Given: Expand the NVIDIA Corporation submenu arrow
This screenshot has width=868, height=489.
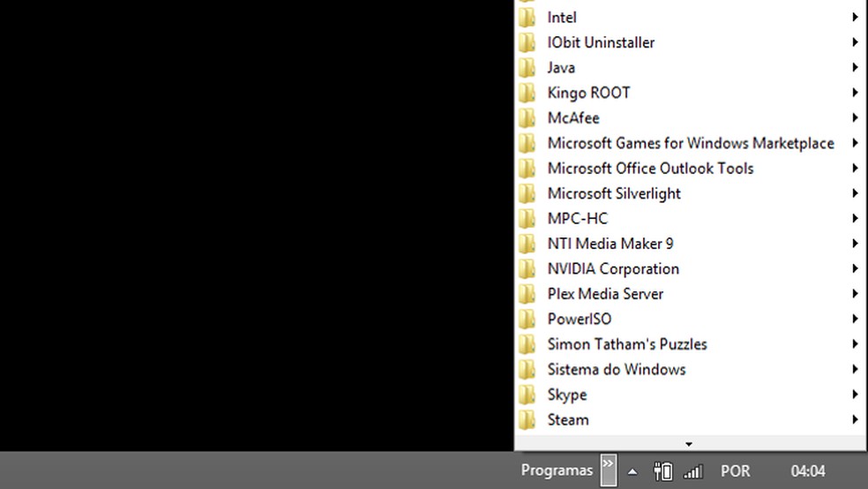Looking at the screenshot, I should click(856, 268).
